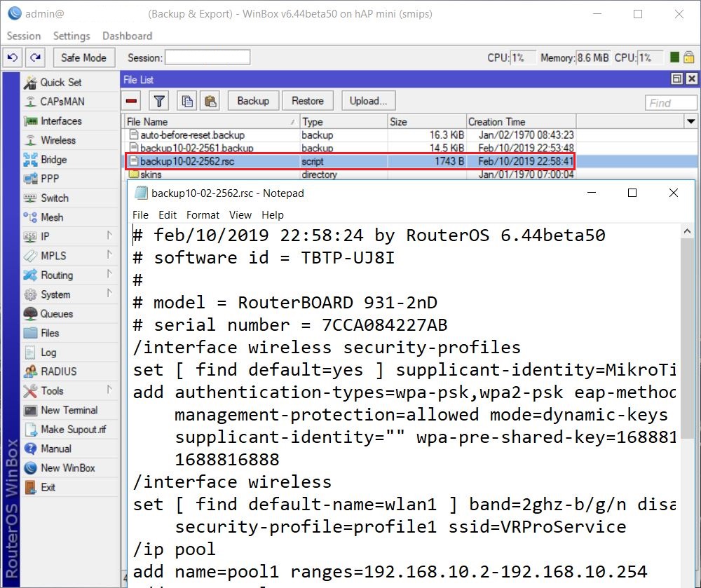Click the Paste icon in File List toolbar

[210, 100]
